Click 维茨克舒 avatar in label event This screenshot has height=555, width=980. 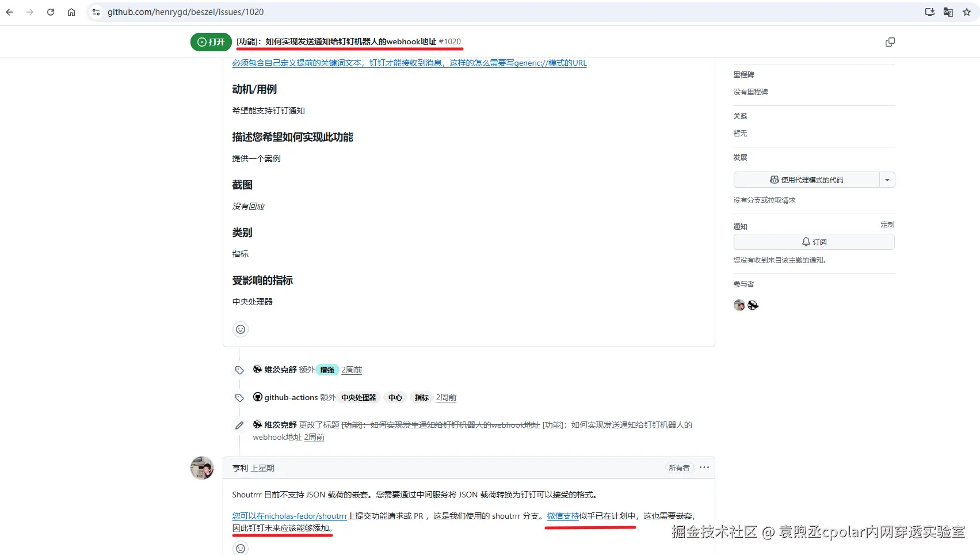[x=258, y=370]
